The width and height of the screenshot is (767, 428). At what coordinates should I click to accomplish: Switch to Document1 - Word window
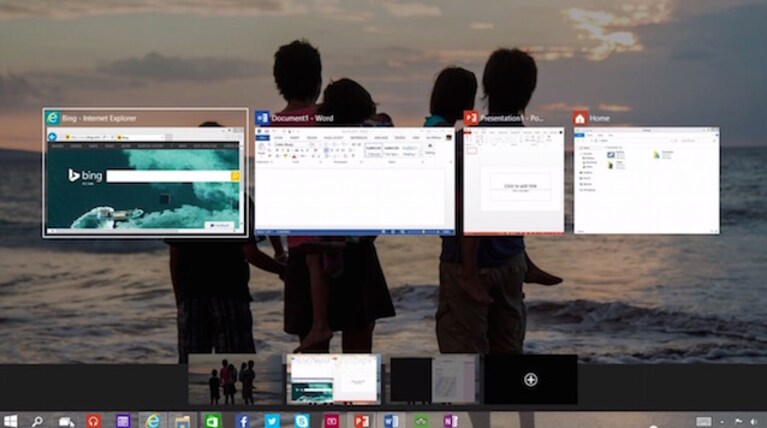(354, 181)
